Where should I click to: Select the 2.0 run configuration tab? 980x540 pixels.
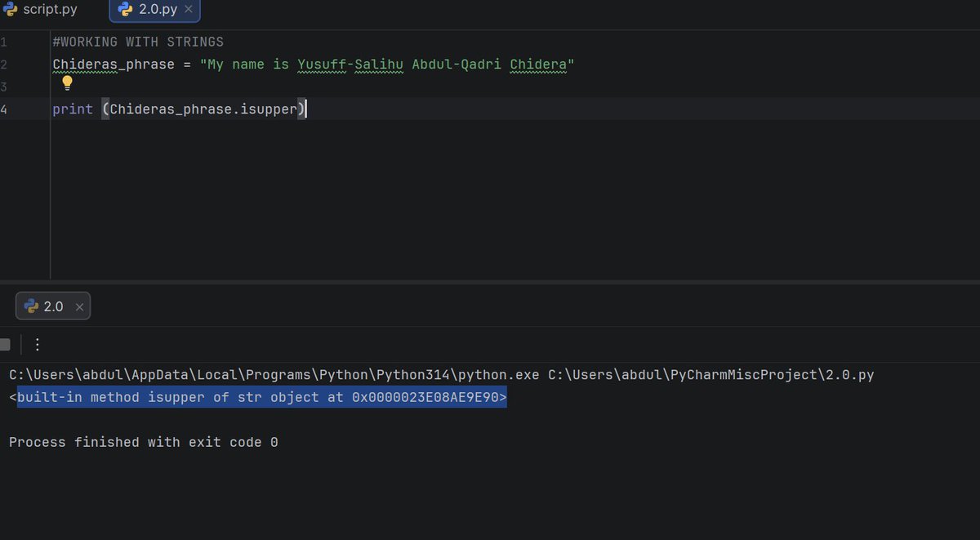coord(53,306)
